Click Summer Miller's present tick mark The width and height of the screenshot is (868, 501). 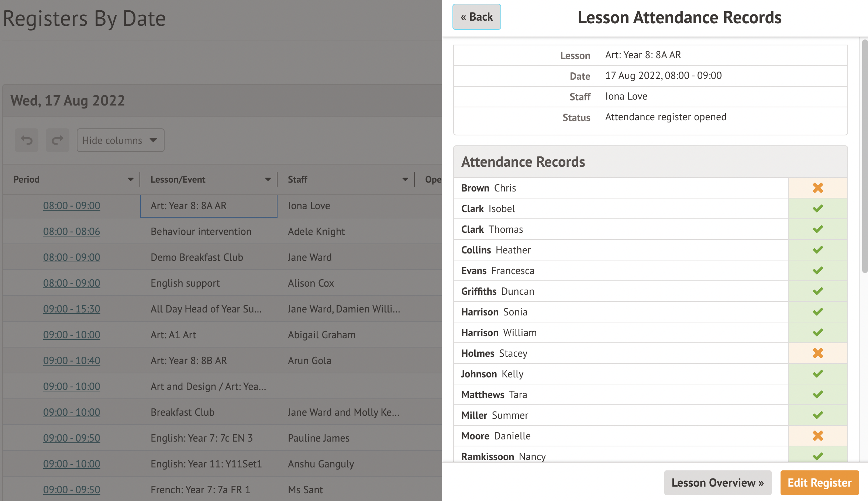(817, 415)
